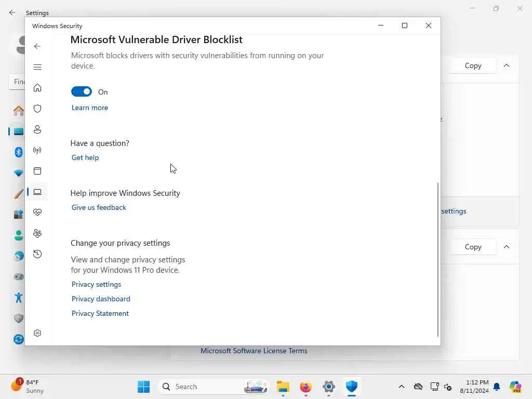Open App & browser control icon
532x399 pixels.
coord(37,170)
